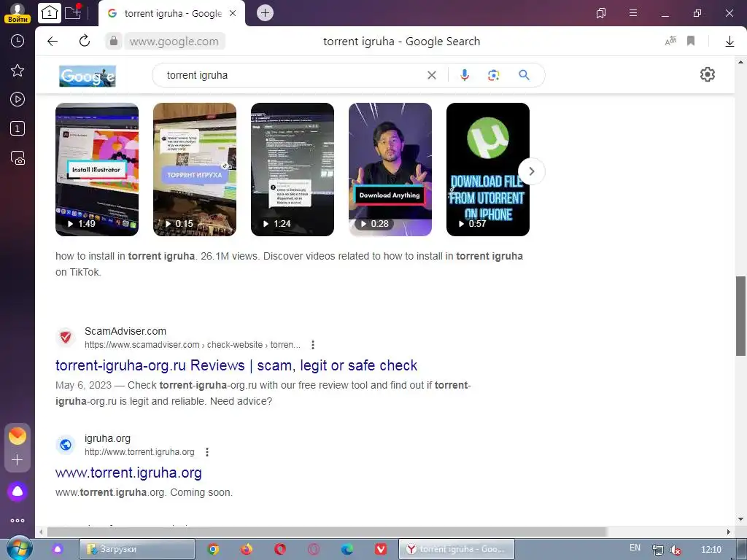Open options for igruha.org result

[x=206, y=452]
